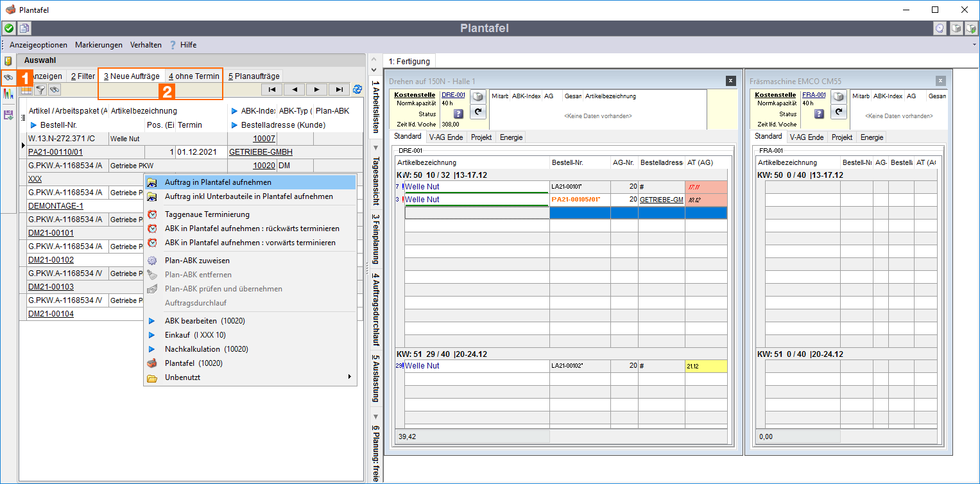The height and width of the screenshot is (484, 980).
Task: Open the Energie tab in the Drehen panel
Action: coord(511,137)
